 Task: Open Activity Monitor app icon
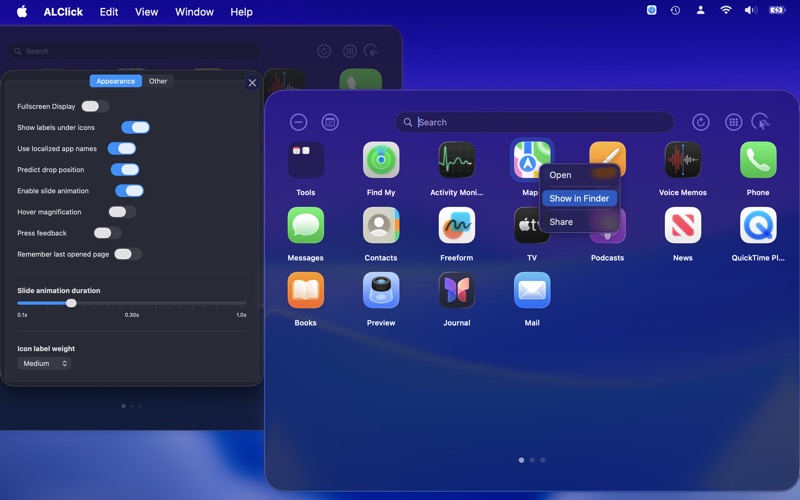pos(457,160)
